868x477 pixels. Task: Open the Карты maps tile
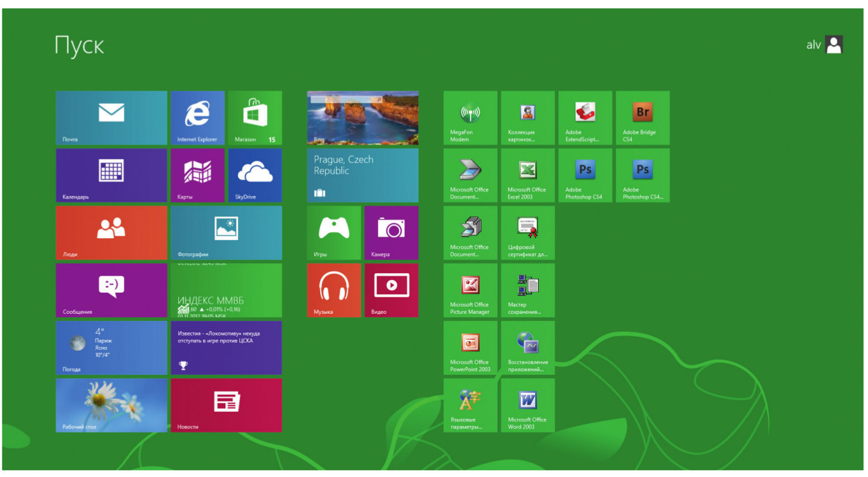(197, 175)
